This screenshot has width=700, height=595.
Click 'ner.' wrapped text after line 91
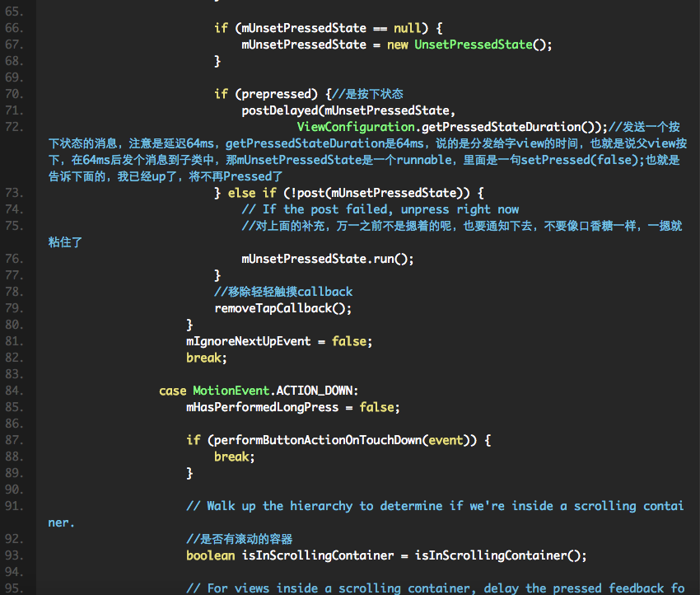[x=61, y=522]
